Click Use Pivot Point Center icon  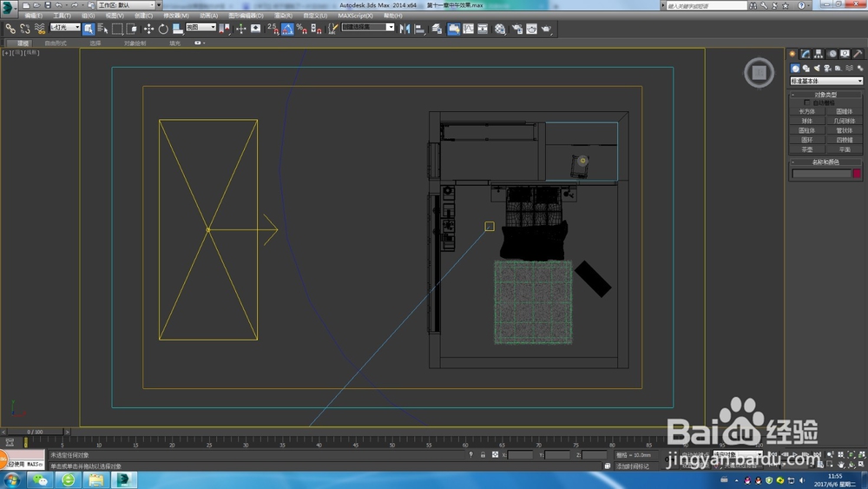click(224, 29)
